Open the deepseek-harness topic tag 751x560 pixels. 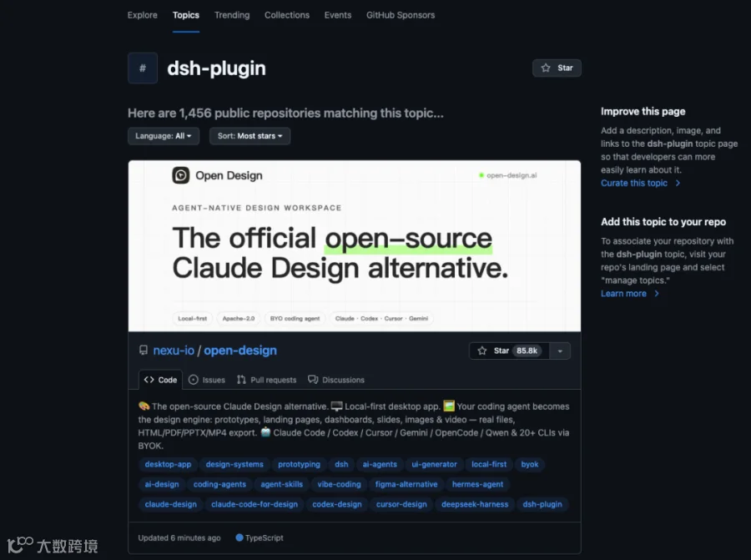475,504
